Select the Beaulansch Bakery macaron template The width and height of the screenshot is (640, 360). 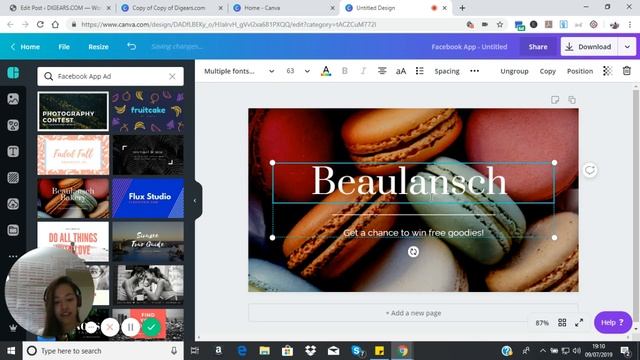73,198
